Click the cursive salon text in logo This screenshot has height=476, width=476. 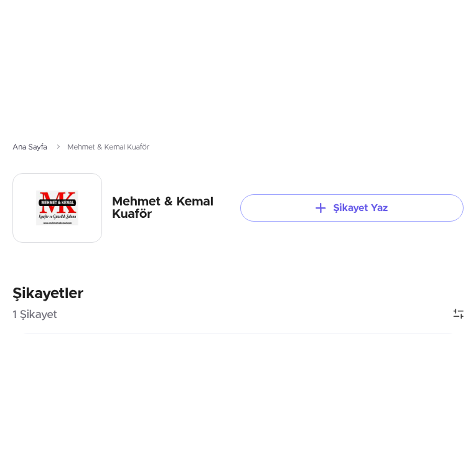57,217
